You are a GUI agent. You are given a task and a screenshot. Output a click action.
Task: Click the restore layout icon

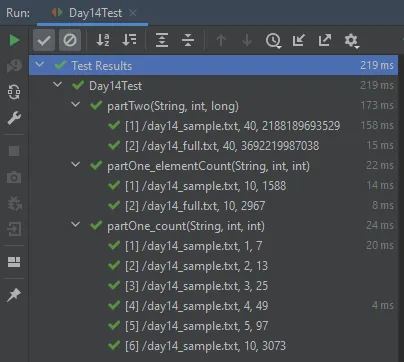(x=14, y=262)
